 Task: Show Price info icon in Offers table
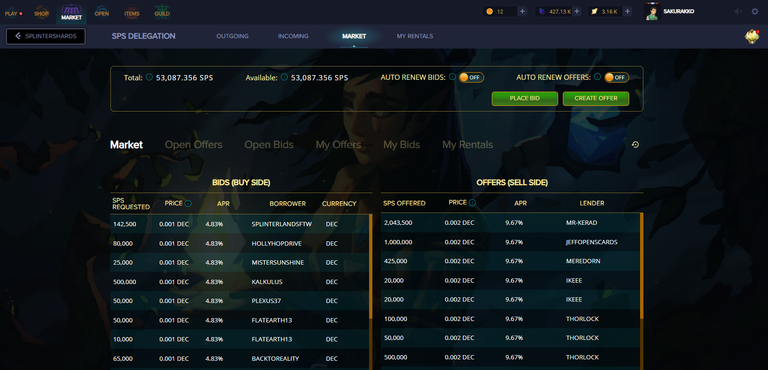(x=472, y=202)
